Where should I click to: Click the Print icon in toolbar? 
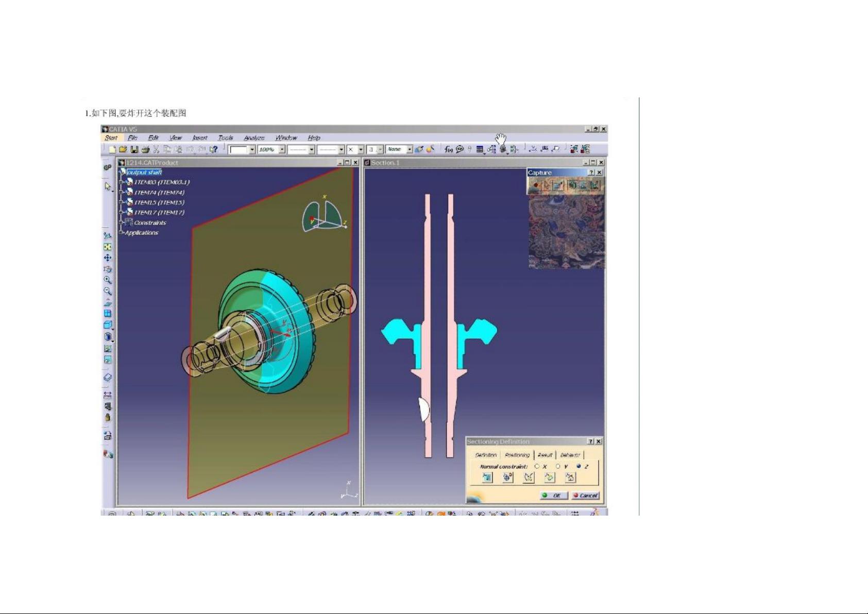tap(145, 149)
